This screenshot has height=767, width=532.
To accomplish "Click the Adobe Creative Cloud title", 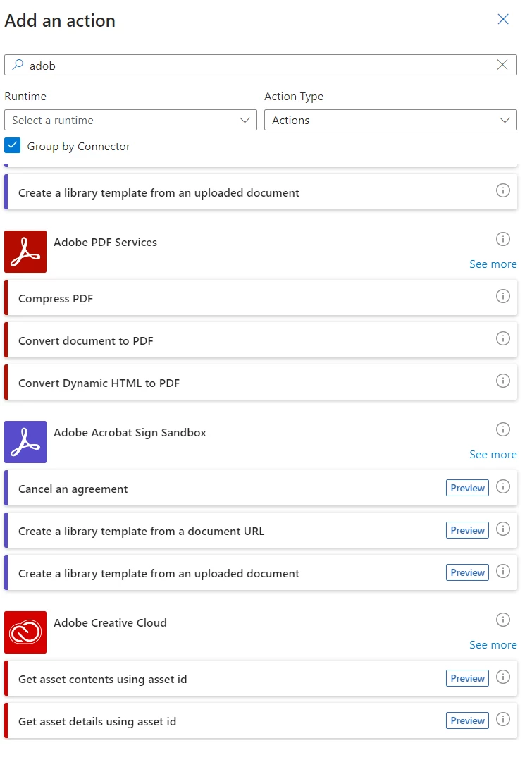I will pos(110,622).
